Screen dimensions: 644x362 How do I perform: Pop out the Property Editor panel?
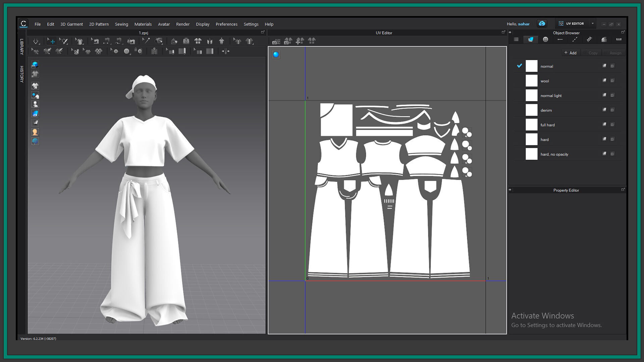pos(623,190)
